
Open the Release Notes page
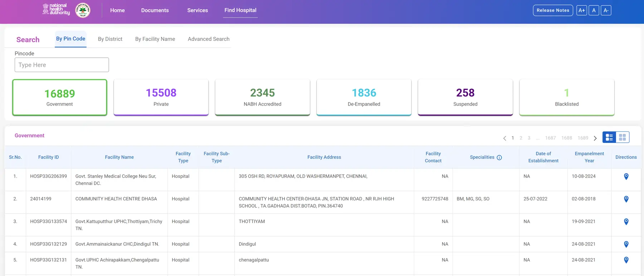tap(552, 10)
